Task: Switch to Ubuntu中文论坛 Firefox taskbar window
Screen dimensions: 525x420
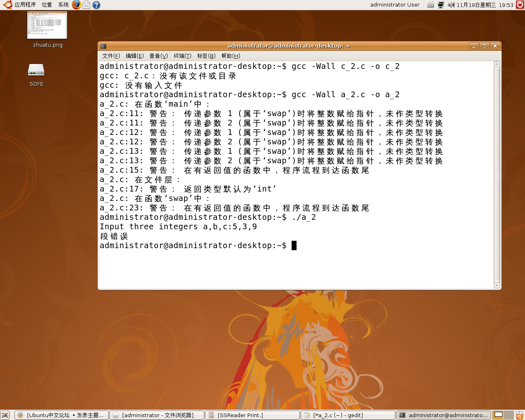Action: [x=62, y=415]
